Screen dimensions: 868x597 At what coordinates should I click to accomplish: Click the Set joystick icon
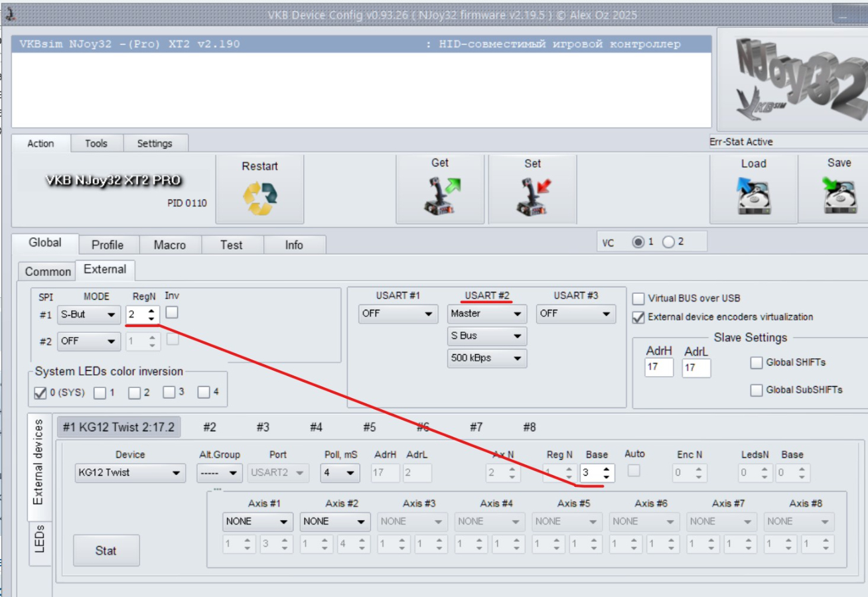click(532, 197)
